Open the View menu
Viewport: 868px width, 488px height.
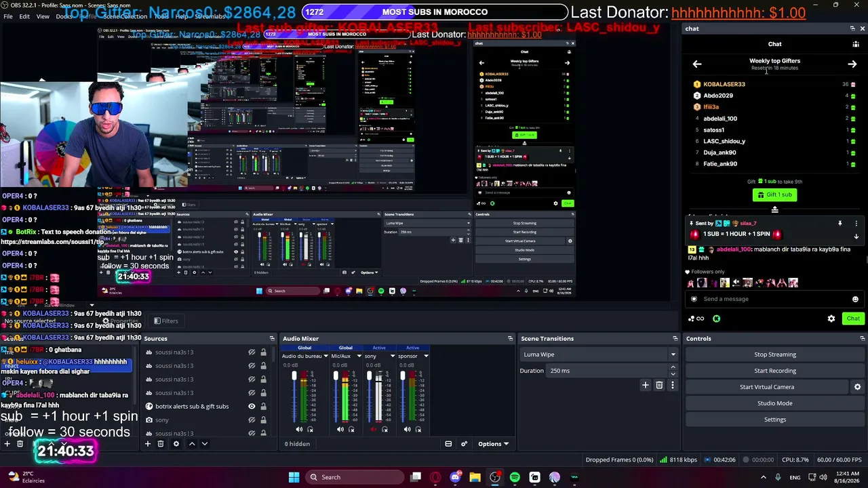point(43,16)
